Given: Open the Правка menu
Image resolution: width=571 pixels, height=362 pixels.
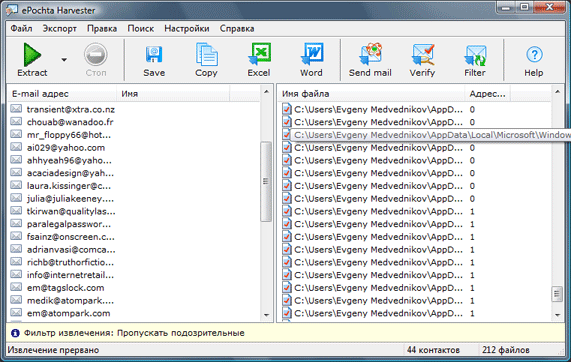Looking at the screenshot, I should tap(102, 28).
